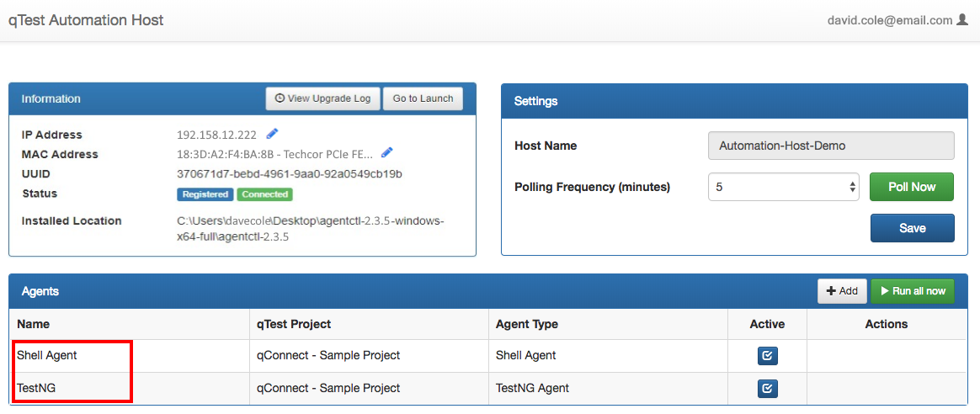Add a new agent

click(x=842, y=291)
